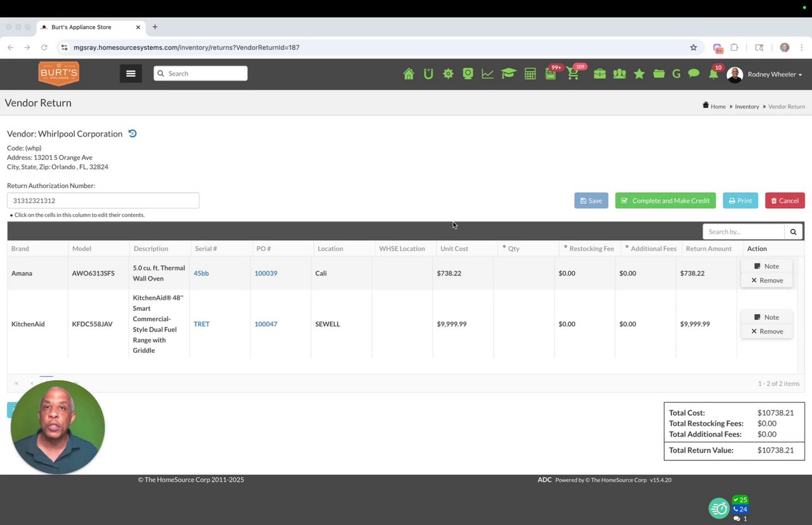Open Rodney Wheeler user dropdown
Image resolution: width=812 pixels, height=525 pixels.
point(775,74)
